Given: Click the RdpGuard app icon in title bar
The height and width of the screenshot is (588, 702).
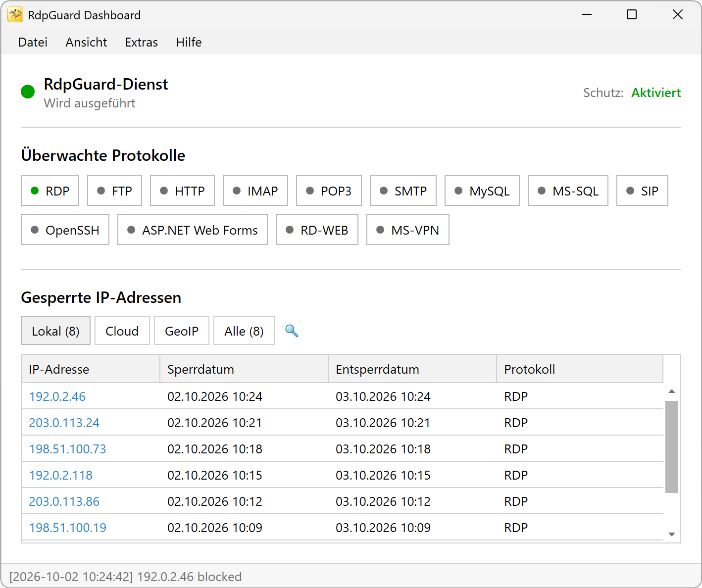Looking at the screenshot, I should [x=15, y=15].
